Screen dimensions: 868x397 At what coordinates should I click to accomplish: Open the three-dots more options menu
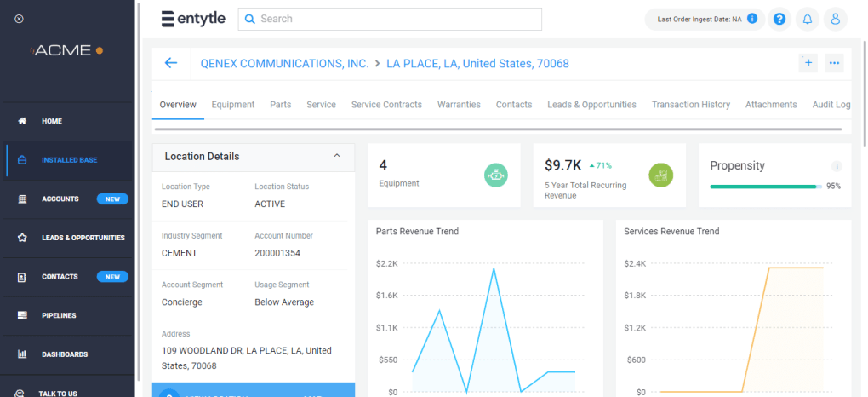click(834, 63)
